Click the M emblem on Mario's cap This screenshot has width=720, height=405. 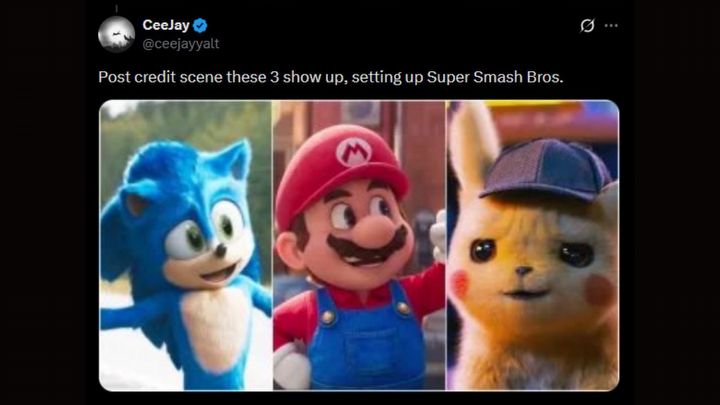pyautogui.click(x=354, y=151)
